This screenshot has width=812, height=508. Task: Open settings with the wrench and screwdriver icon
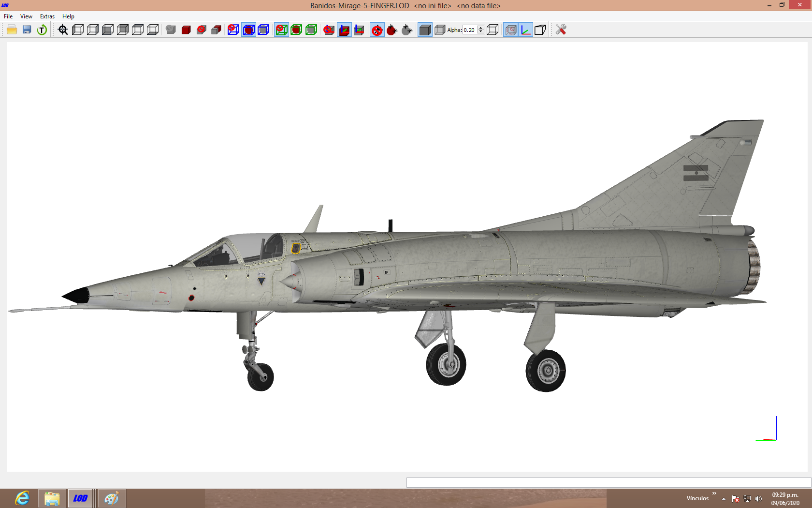click(x=561, y=30)
